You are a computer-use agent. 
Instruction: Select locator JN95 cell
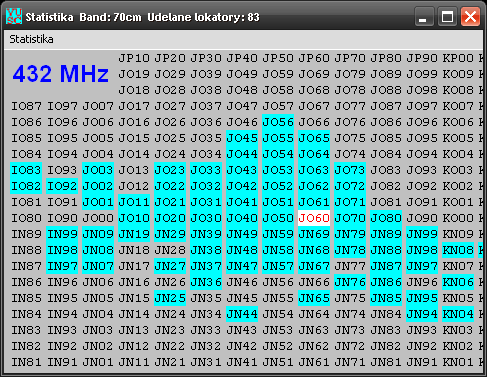tap(422, 298)
